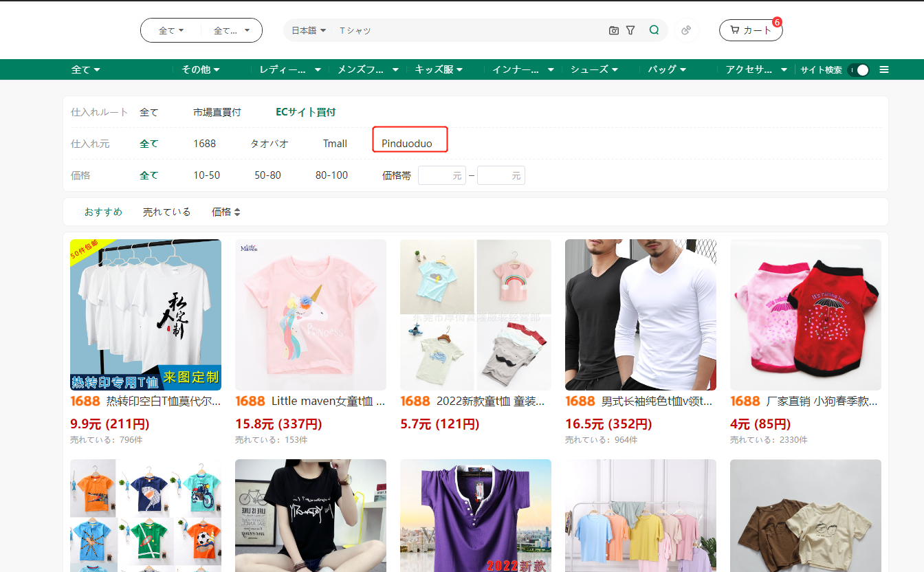
Task: Click the price 4元 (85円)
Action: 761,423
